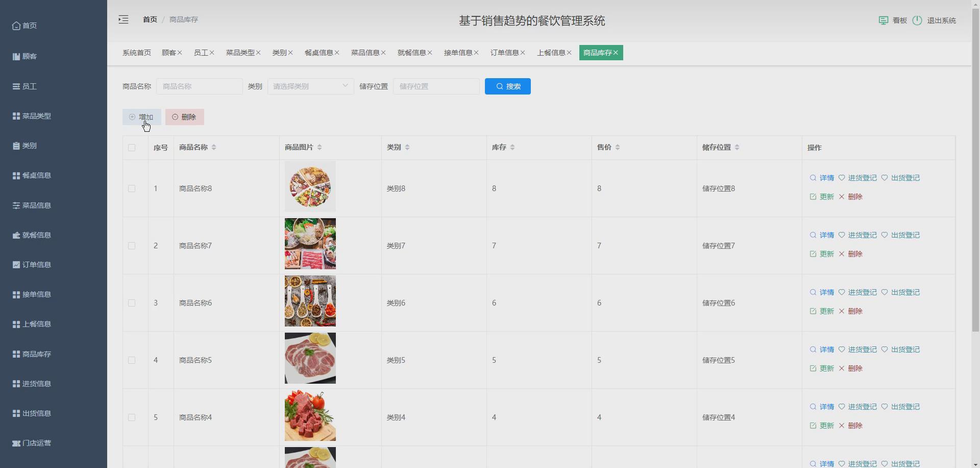Collapse the sidebar with the hamburger icon

[x=122, y=19]
